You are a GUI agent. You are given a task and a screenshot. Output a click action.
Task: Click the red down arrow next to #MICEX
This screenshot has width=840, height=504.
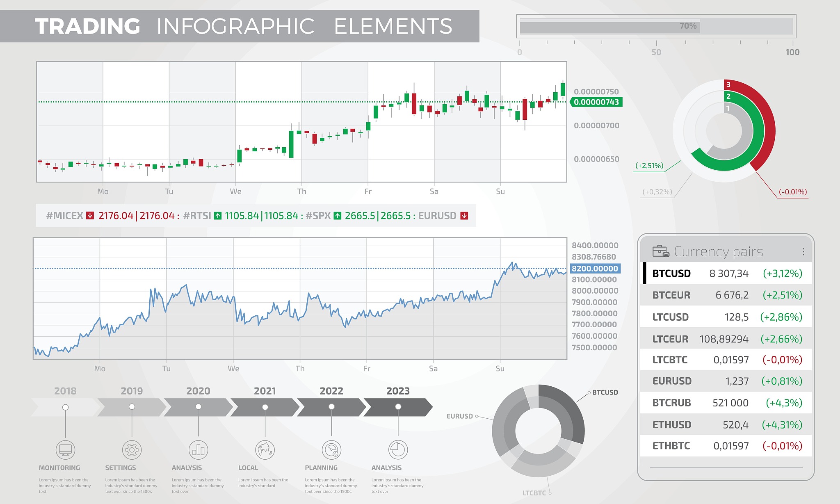click(90, 216)
